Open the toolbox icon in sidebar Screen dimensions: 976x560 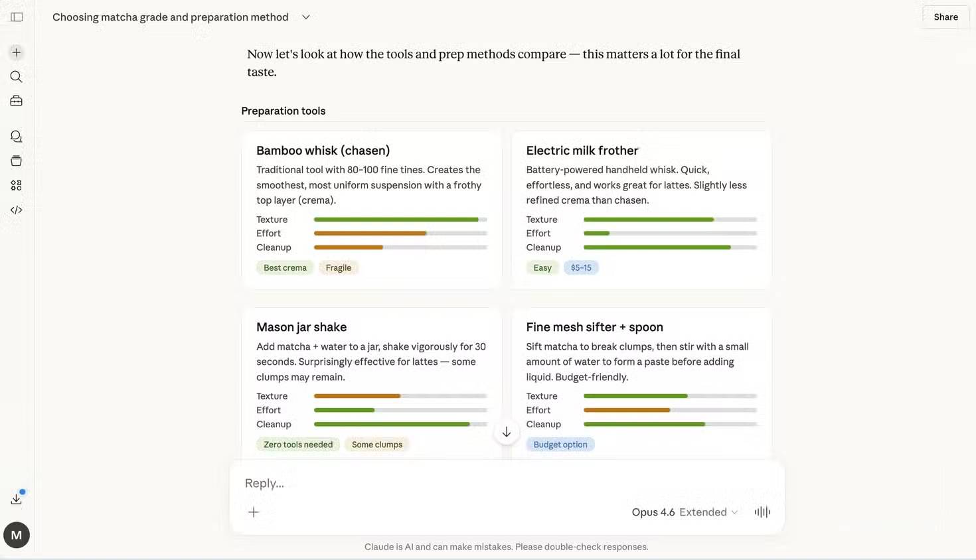17,101
